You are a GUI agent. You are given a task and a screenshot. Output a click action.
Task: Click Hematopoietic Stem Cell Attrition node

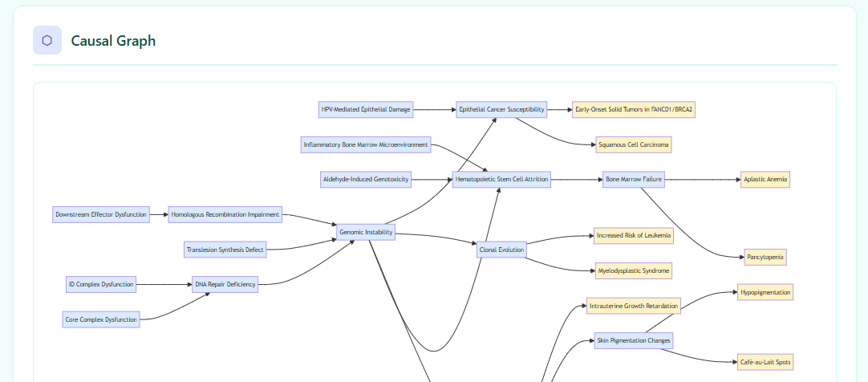[x=501, y=180]
